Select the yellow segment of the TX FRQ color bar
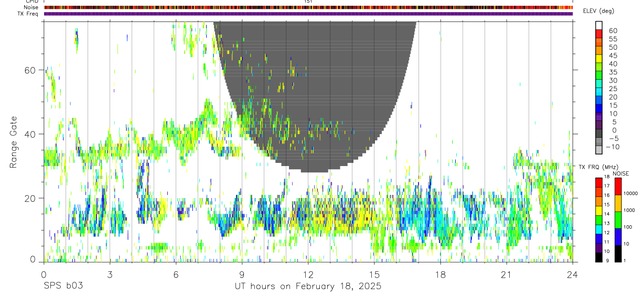Viewport: 644px width, 297px height. tap(599, 211)
